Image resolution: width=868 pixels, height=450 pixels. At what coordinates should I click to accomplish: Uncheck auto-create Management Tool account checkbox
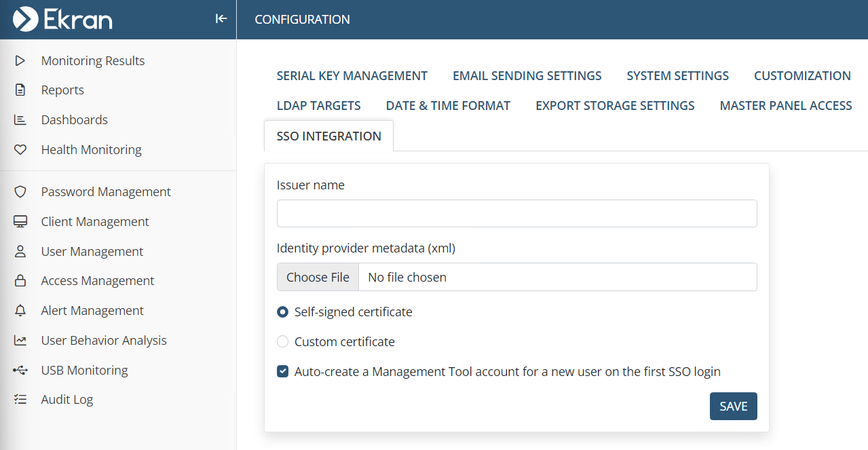[x=283, y=372]
